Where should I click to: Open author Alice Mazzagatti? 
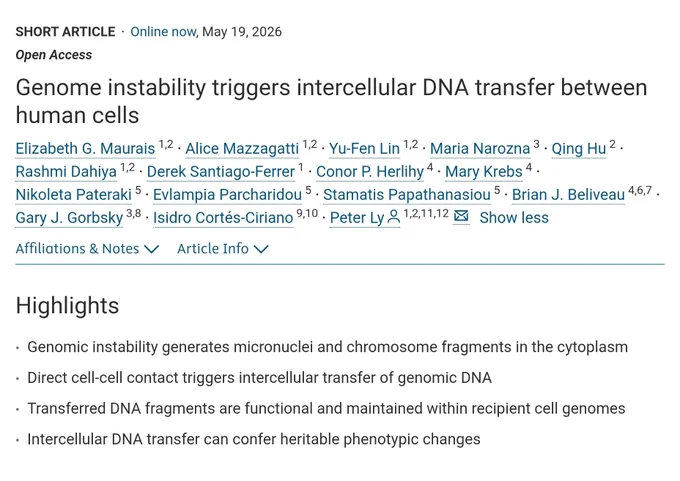click(242, 149)
